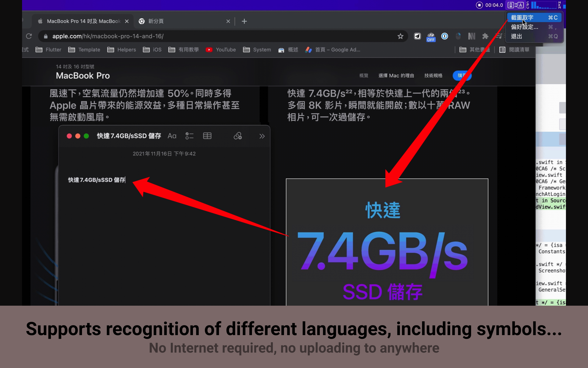Open a new browser tab with plus button
The width and height of the screenshot is (588, 368).
pyautogui.click(x=244, y=21)
